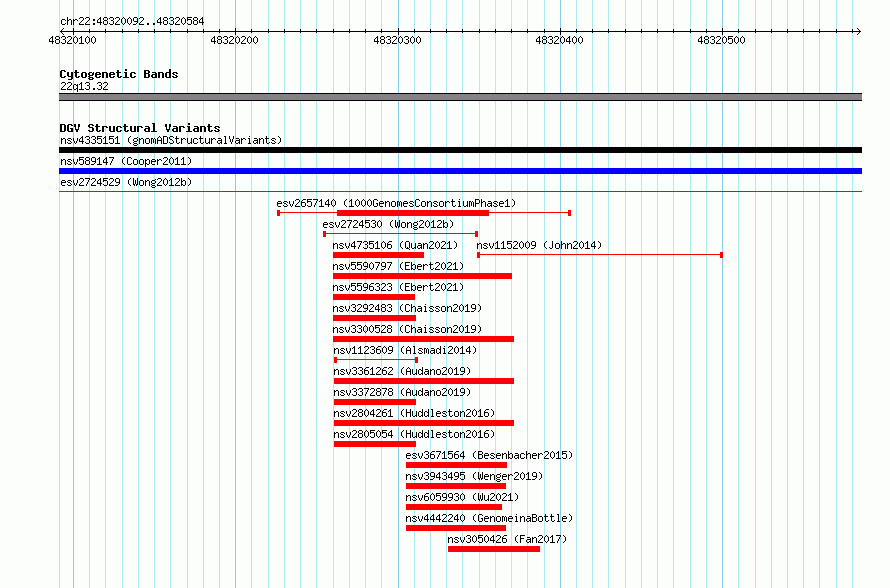890x588 pixels.
Task: Open the nsv3050426 Fan2017 label
Action: pyautogui.click(x=507, y=539)
